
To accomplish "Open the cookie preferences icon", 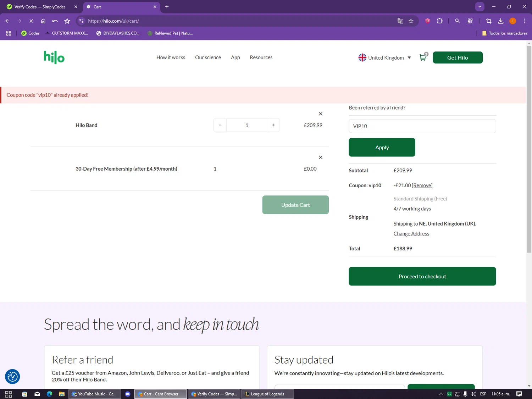I will click(x=12, y=377).
